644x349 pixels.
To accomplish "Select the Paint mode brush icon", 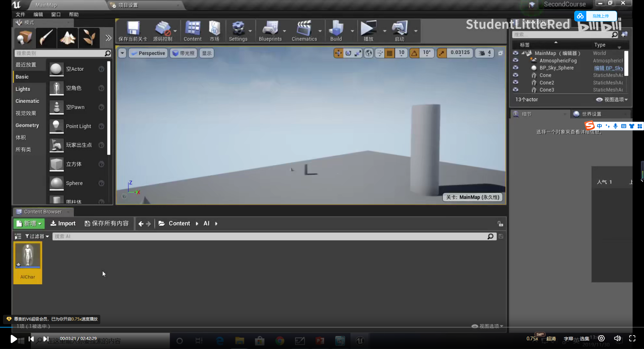I will pos(46,37).
